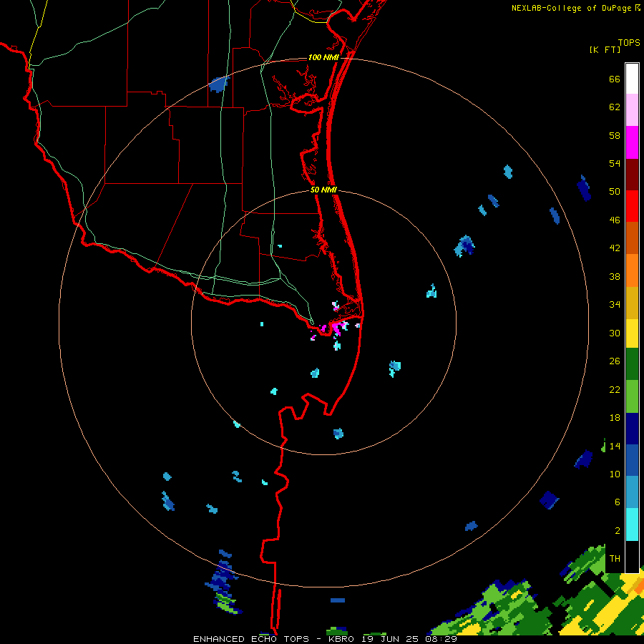Screen dimensions: 644x644
Task: Click the [K FT] units label
Action: (x=605, y=49)
